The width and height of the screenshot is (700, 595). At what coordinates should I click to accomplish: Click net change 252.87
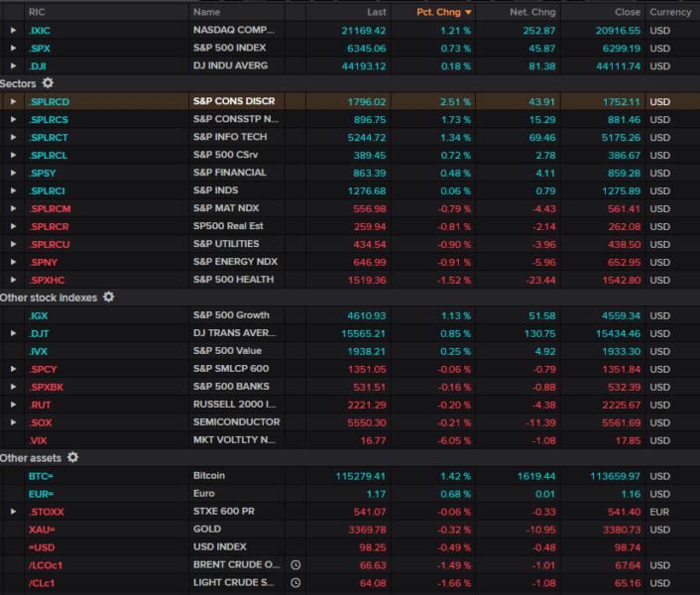538,31
